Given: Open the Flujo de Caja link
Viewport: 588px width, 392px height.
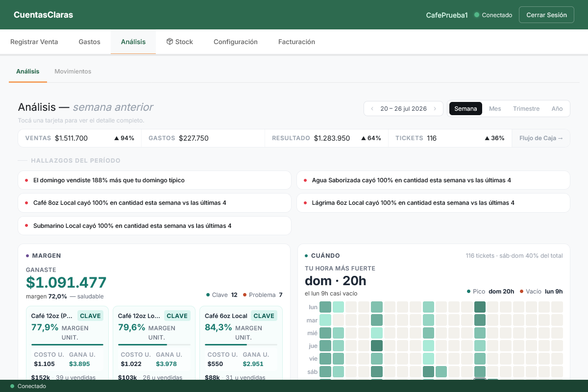Looking at the screenshot, I should coord(541,138).
